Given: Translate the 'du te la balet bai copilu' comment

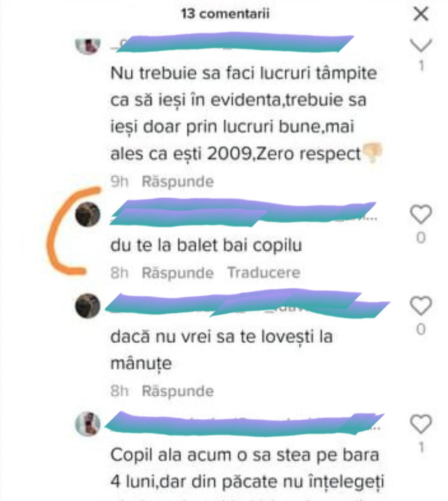Looking at the screenshot, I should 264,273.
